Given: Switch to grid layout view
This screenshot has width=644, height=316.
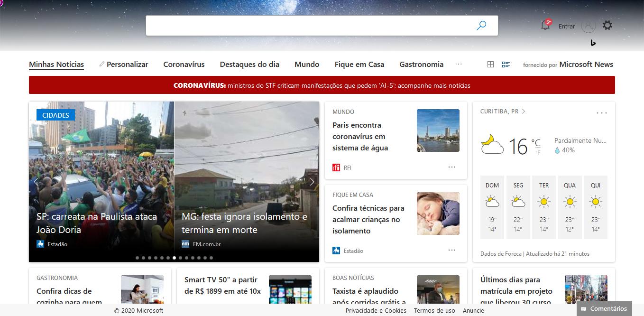Looking at the screenshot, I should (491, 65).
